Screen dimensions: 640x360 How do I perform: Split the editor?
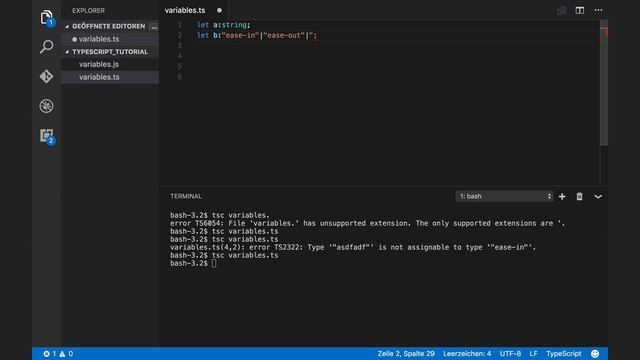click(x=580, y=10)
